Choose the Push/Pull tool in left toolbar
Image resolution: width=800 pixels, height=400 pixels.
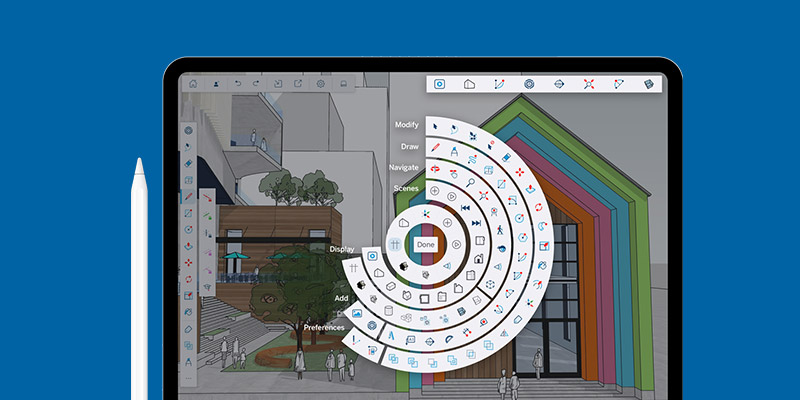coord(188,246)
